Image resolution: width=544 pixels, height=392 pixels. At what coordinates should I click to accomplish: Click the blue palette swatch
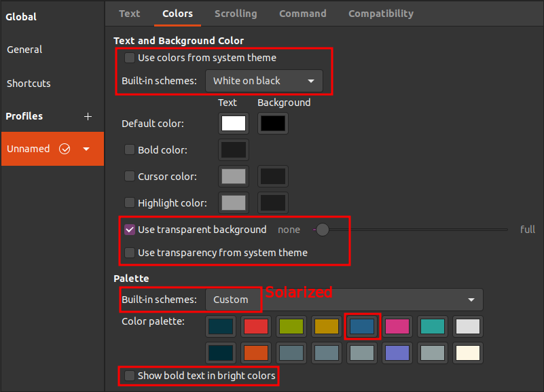coord(362,326)
